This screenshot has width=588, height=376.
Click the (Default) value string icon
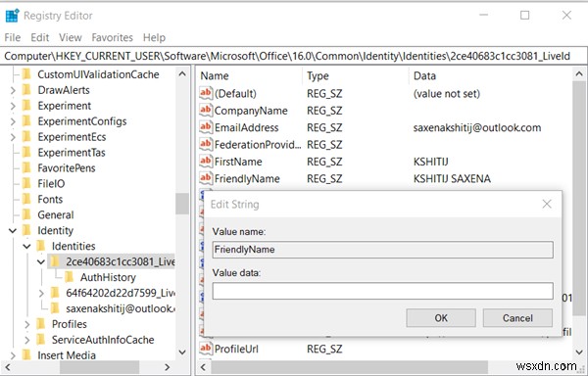tap(206, 93)
